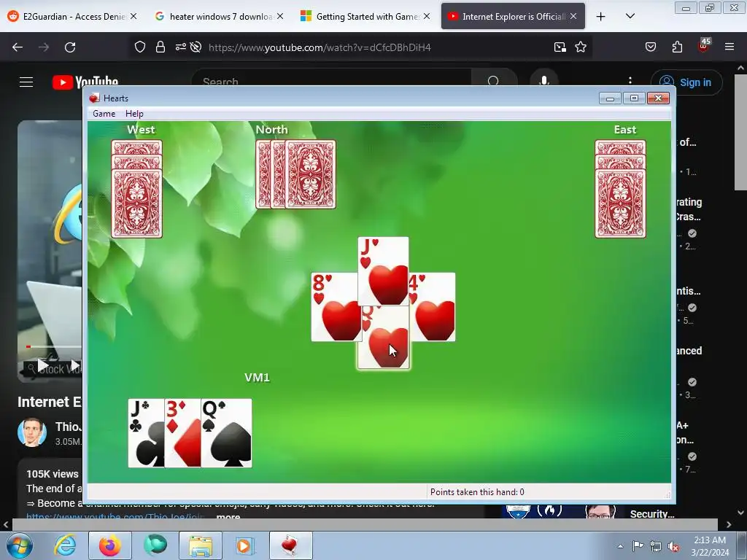Click the YouTube search magnifier button
The image size is (747, 560).
click(494, 81)
